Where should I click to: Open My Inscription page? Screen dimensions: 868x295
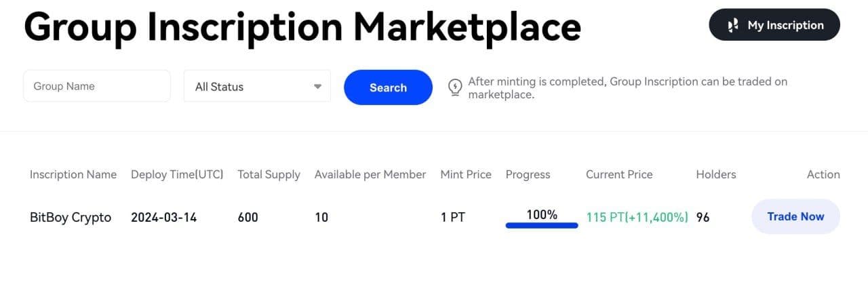[774, 25]
